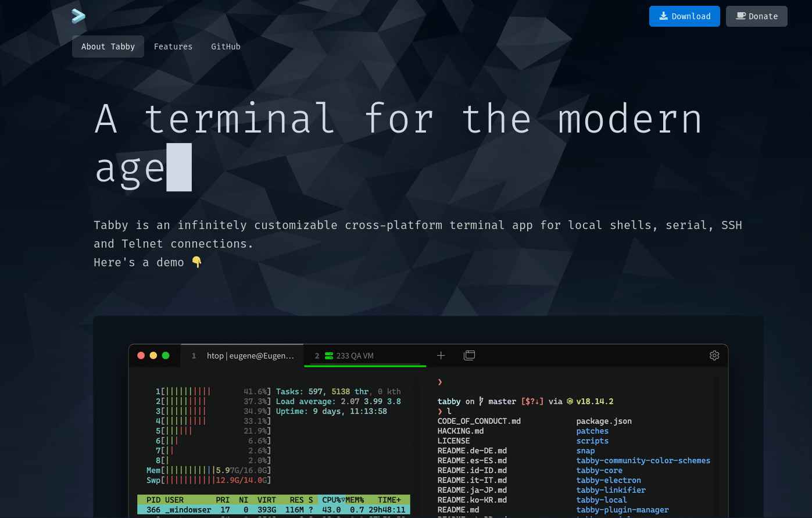Image resolution: width=812 pixels, height=518 pixels.
Task: Click the tab-layout window icon in the demo
Action: (469, 355)
